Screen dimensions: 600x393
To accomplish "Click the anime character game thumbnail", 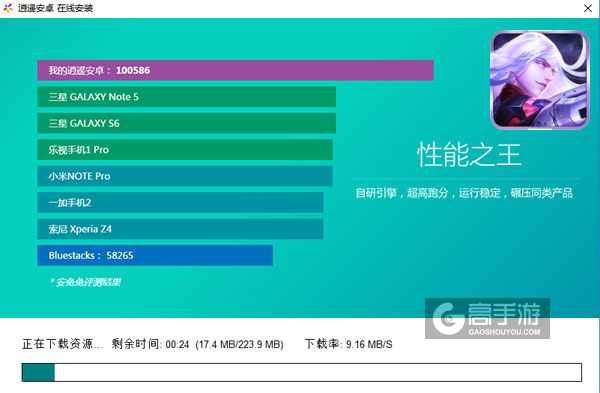I will (540, 80).
